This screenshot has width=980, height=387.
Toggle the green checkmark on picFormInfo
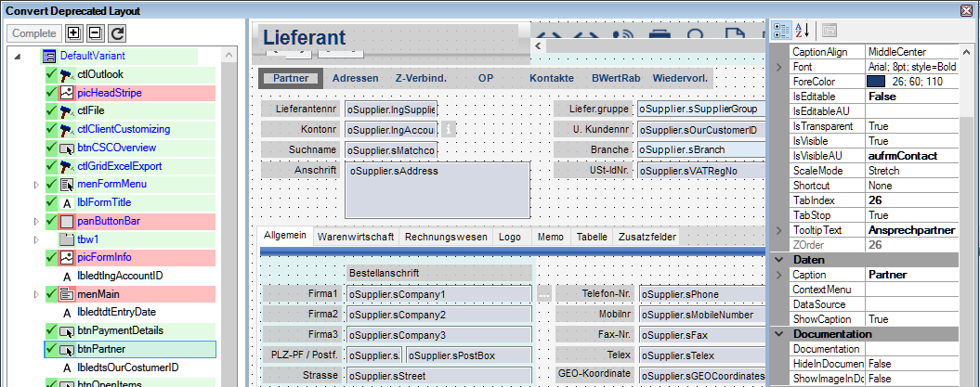(x=51, y=257)
